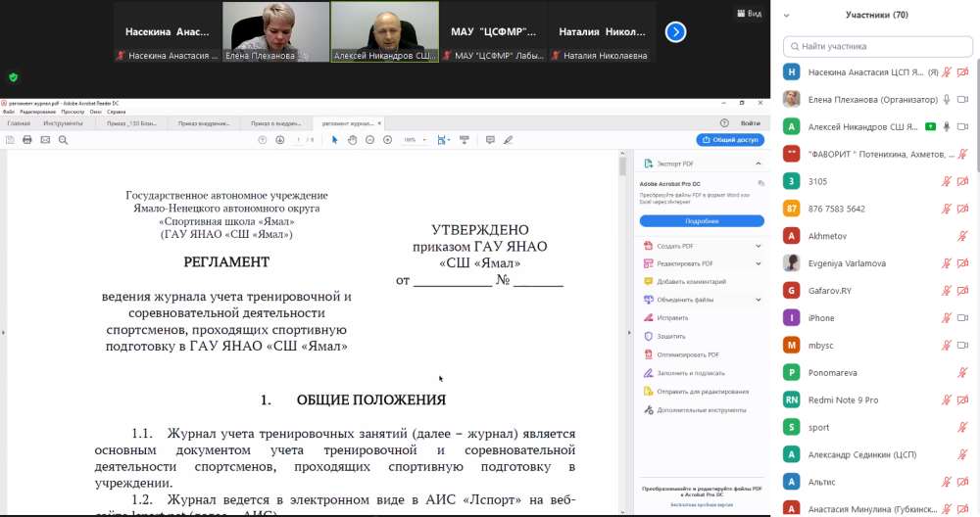Image resolution: width=980 pixels, height=517 pixels.
Task: Switch to the Инструменты tab
Action: 63,123
